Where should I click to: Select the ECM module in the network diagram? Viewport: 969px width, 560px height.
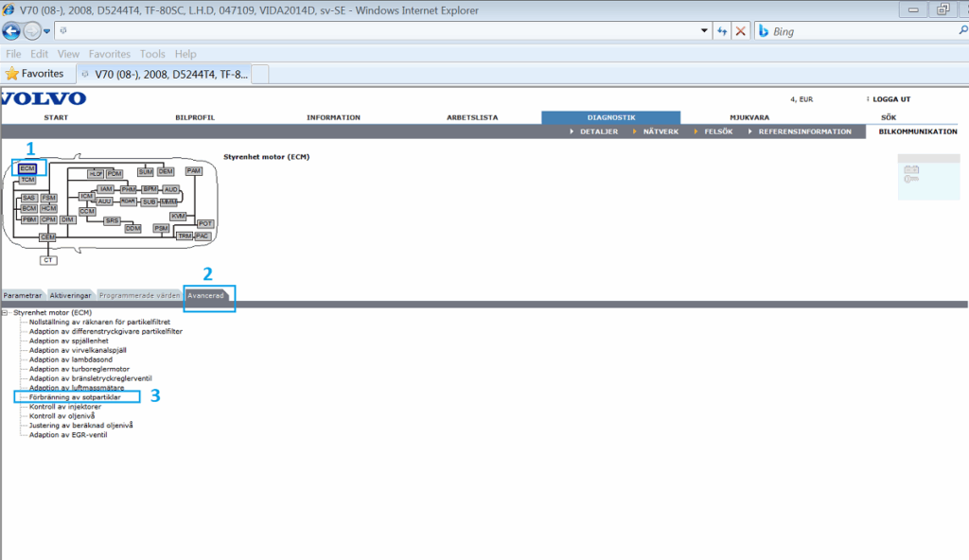(x=27, y=167)
